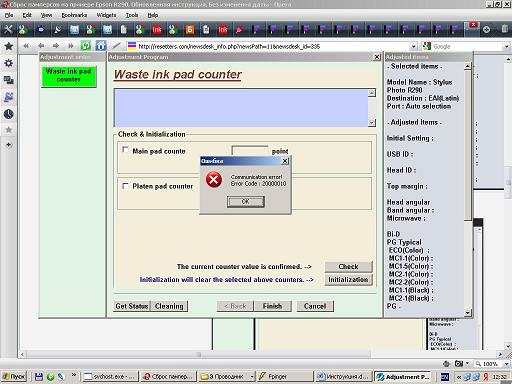Open the File menu
Image resolution: width=512 pixels, height=384 pixels.
[x=9, y=15]
